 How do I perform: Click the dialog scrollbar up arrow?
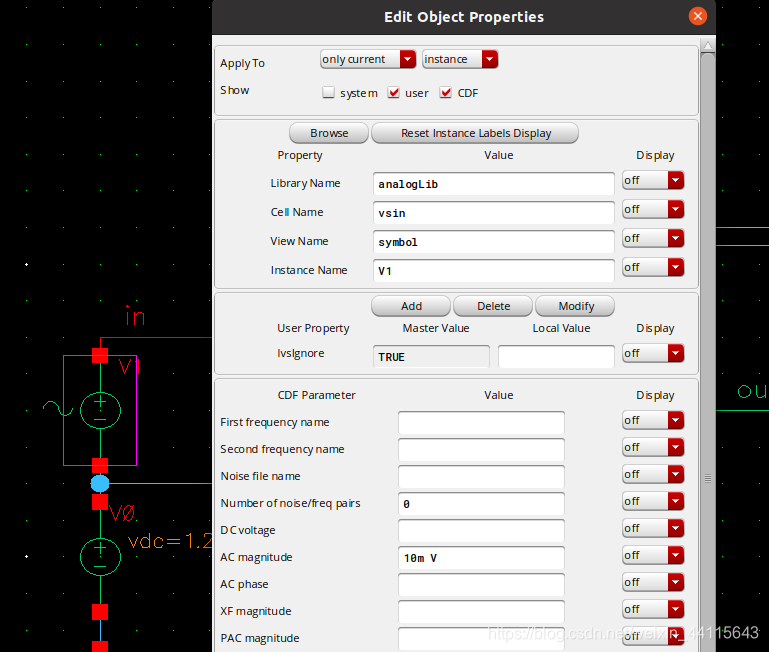(708, 46)
